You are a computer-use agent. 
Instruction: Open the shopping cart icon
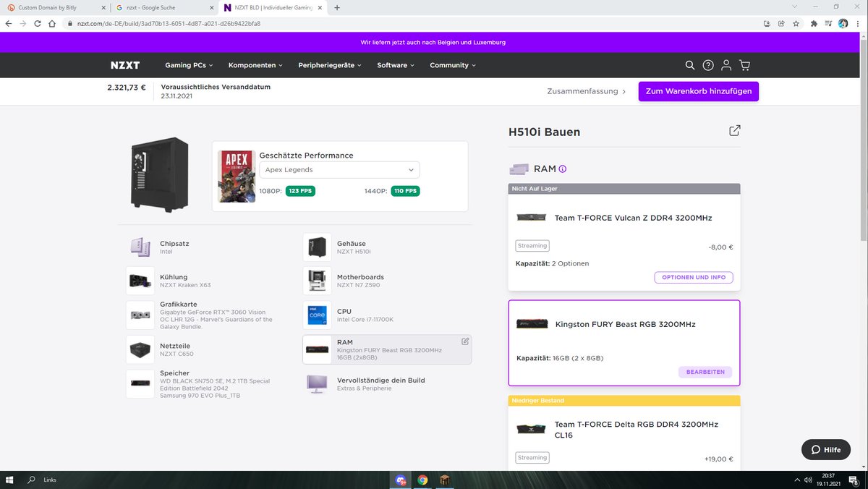pyautogui.click(x=745, y=65)
